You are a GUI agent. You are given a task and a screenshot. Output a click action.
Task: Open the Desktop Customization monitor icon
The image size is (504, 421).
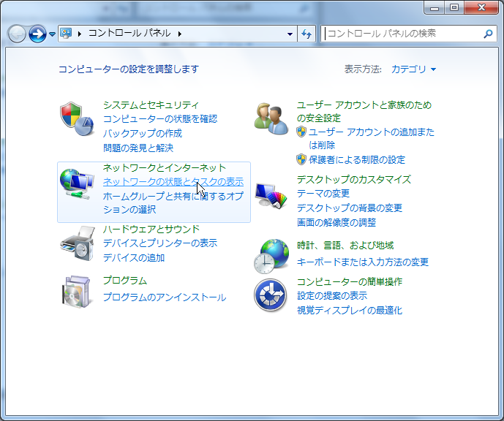pyautogui.click(x=271, y=196)
